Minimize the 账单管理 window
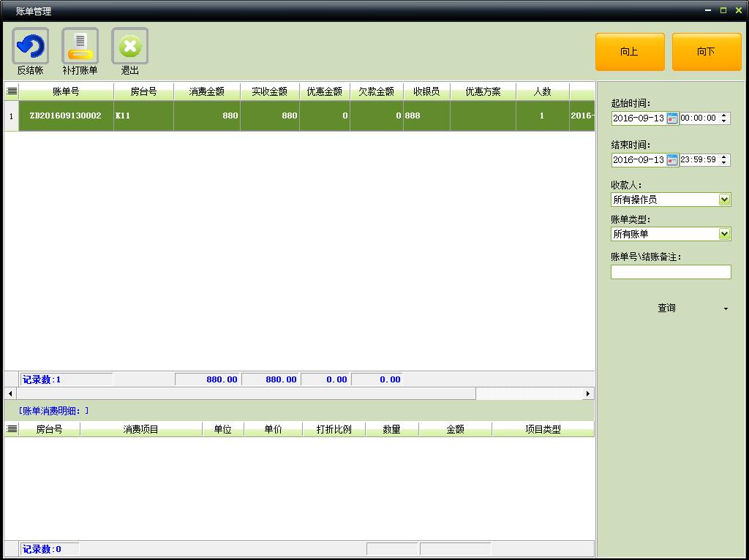 click(708, 10)
